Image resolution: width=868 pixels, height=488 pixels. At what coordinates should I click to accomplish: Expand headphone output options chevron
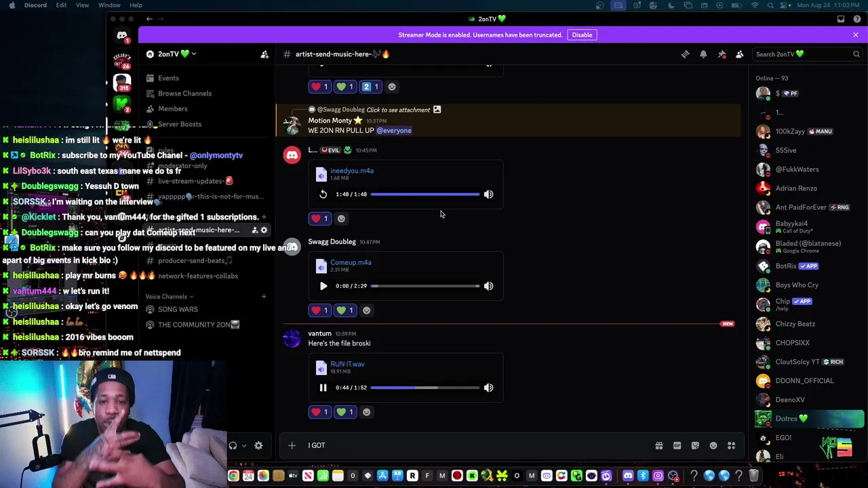[x=244, y=445]
